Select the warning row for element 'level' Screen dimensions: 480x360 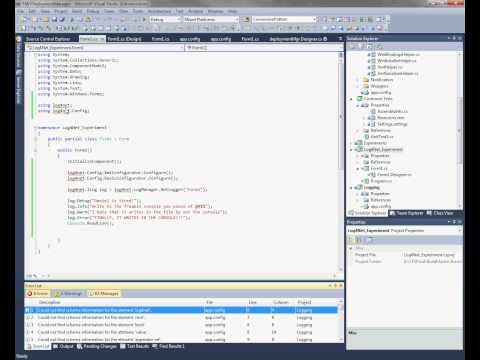[181, 325]
